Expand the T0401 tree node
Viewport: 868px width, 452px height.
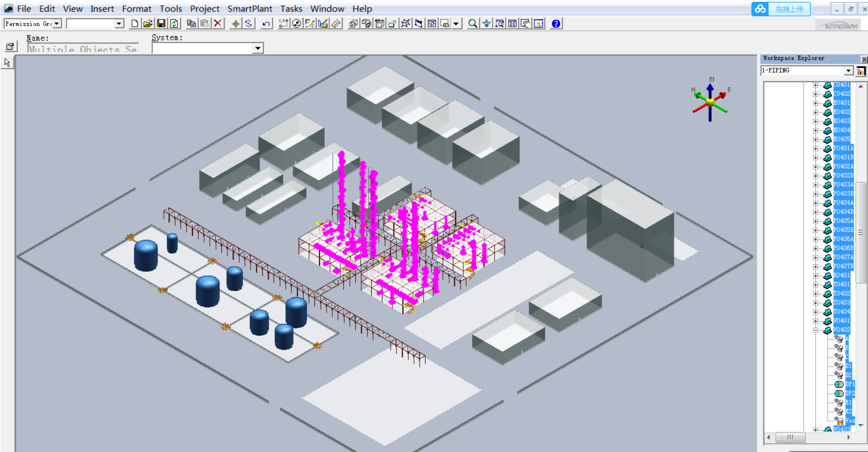[x=815, y=285]
